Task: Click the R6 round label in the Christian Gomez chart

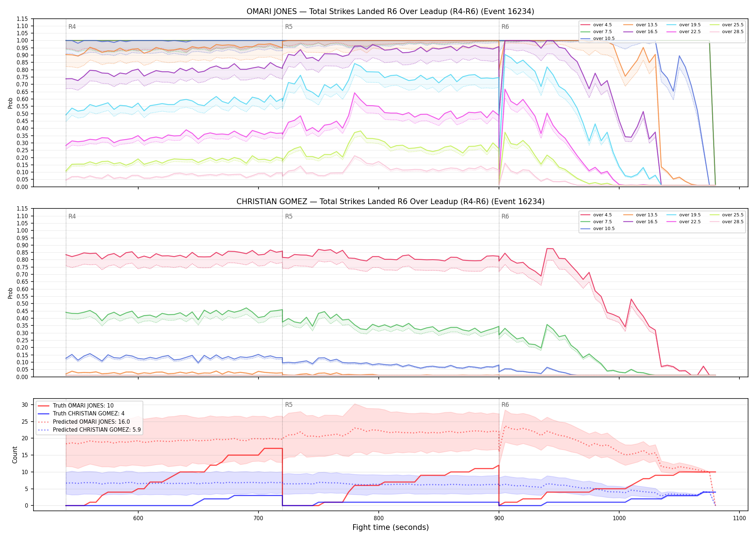Action: click(505, 216)
